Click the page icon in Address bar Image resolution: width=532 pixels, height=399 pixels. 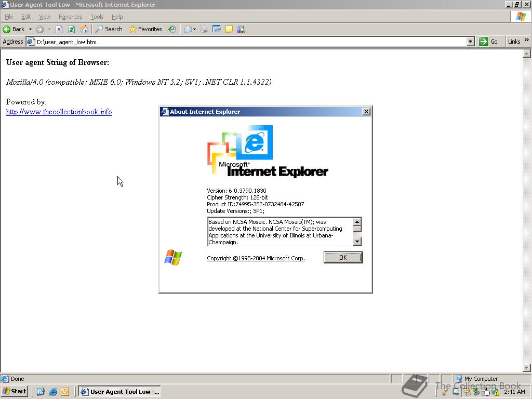pyautogui.click(x=31, y=42)
